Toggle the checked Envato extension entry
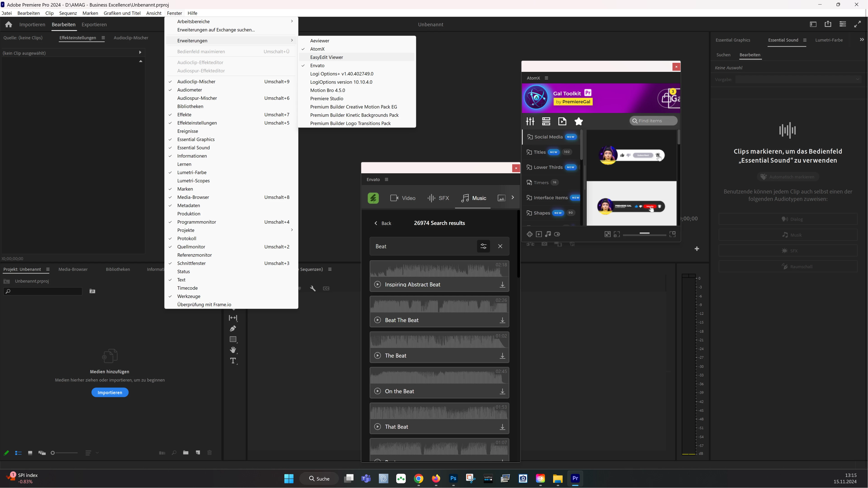Viewport: 868px width, 488px height. [x=317, y=66]
